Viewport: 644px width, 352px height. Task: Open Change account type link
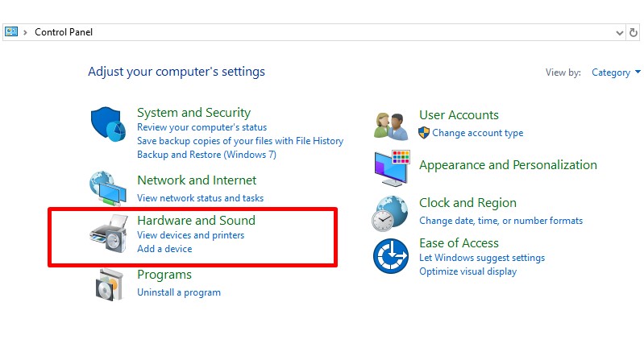coord(478,133)
